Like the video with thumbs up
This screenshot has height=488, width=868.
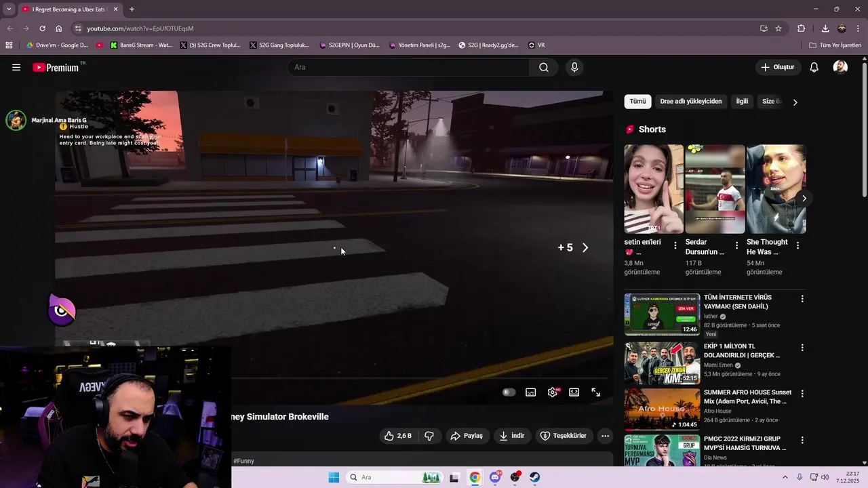click(398, 436)
